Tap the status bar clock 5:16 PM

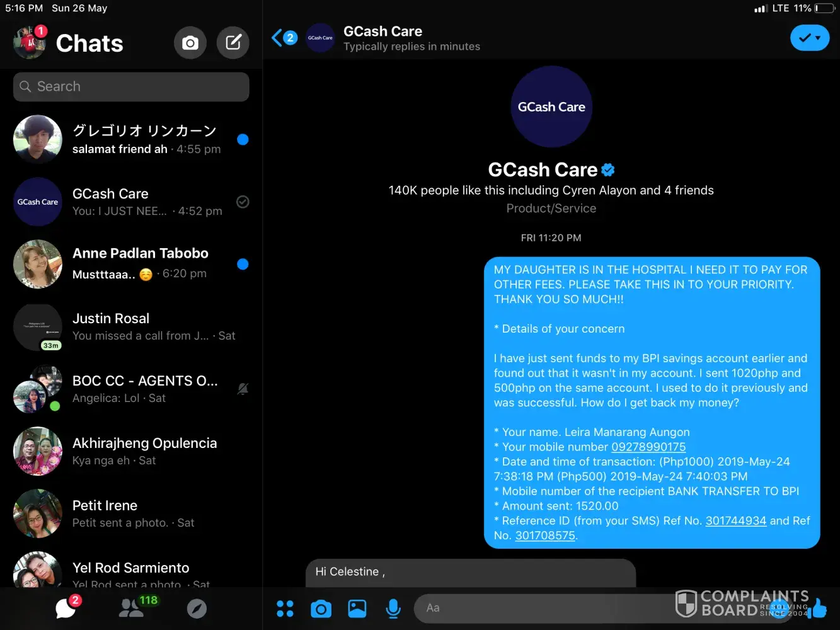coord(24,8)
